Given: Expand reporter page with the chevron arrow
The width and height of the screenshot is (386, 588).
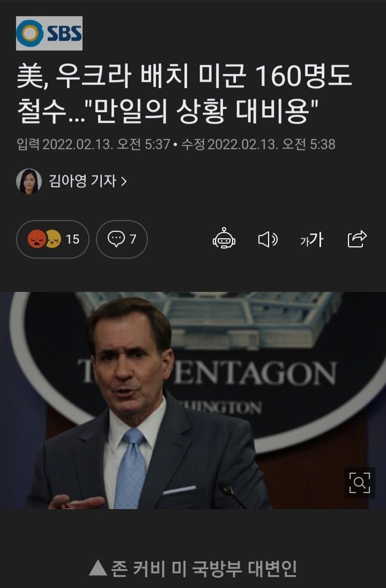Looking at the screenshot, I should (124, 181).
